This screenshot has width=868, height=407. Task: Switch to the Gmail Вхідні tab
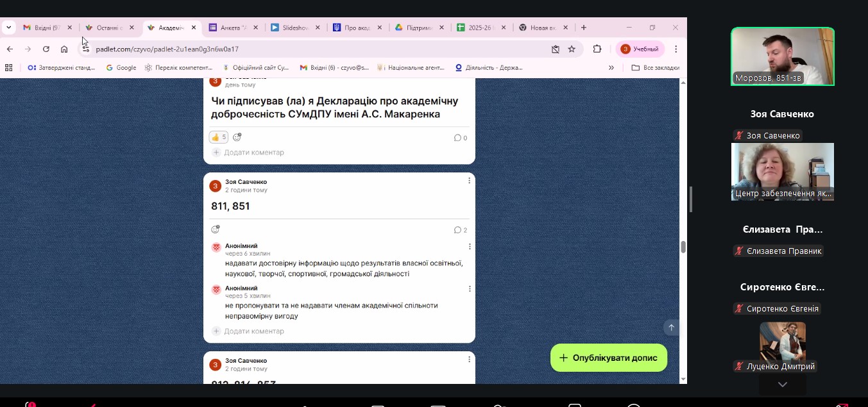point(45,28)
